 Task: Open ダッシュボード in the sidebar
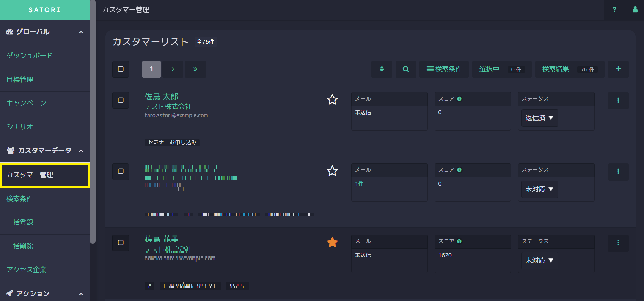(30, 55)
